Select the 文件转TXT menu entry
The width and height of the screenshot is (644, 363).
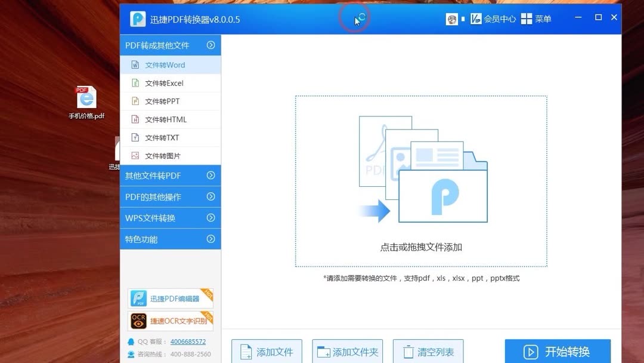pos(159,137)
